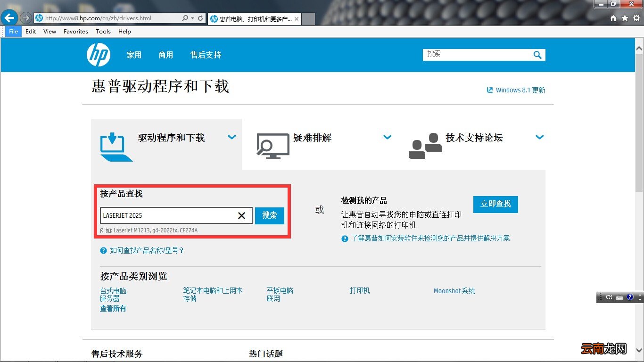The image size is (644, 362).
Task: Open Favorites star icon
Action: pos(625,18)
